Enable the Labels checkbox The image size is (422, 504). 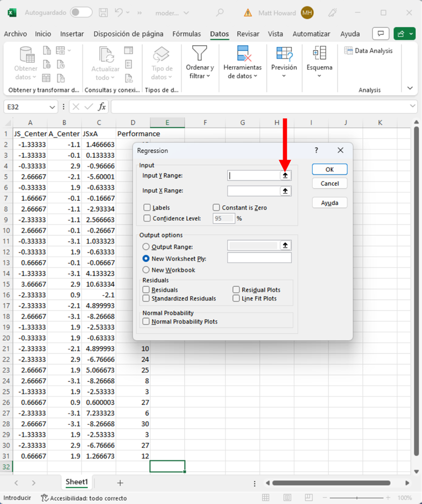coord(147,208)
